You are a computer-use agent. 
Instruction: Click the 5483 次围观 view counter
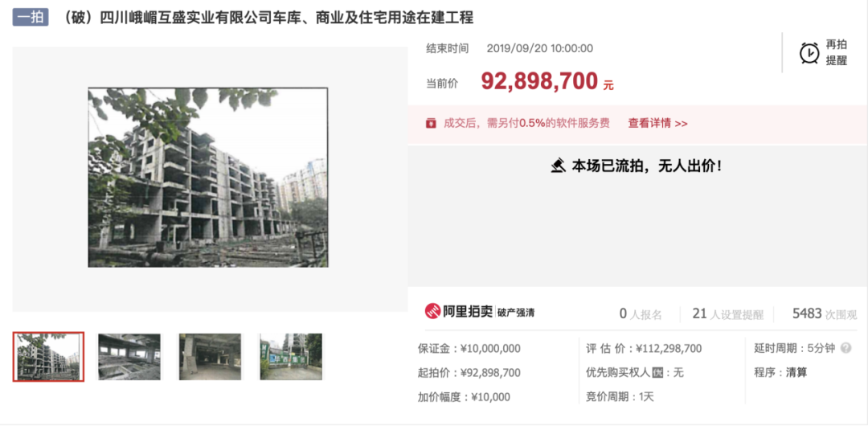point(825,314)
